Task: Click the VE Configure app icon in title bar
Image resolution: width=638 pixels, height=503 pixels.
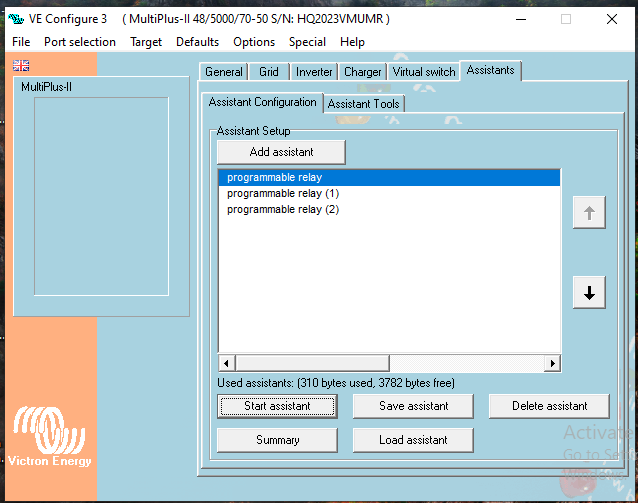Action: (x=16, y=19)
